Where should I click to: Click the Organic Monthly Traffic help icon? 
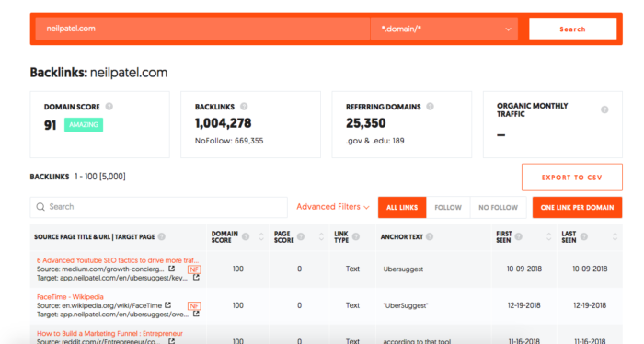604,109
